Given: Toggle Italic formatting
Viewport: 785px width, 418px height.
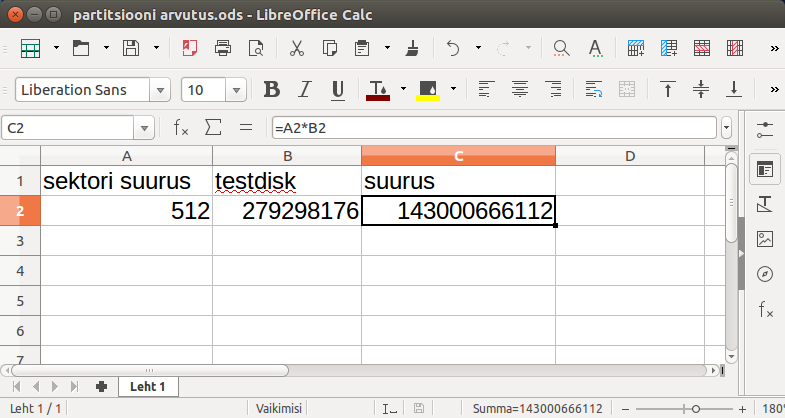Looking at the screenshot, I should pos(306,90).
